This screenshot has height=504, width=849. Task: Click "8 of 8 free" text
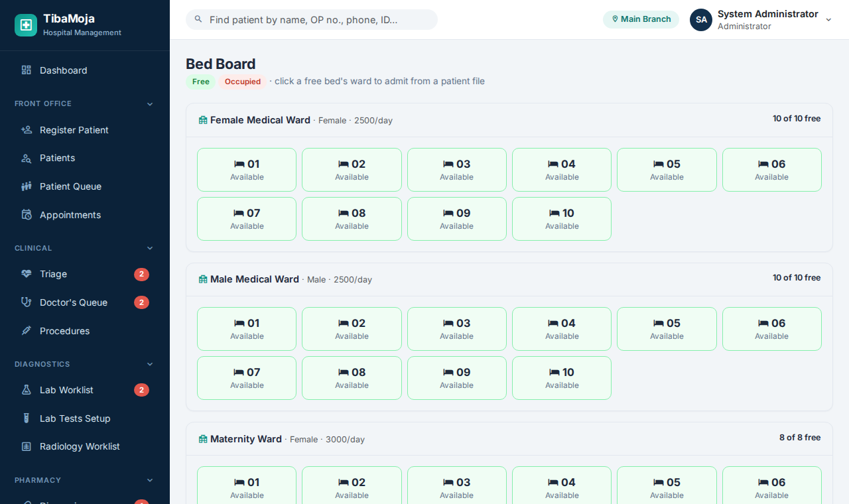[x=800, y=438]
